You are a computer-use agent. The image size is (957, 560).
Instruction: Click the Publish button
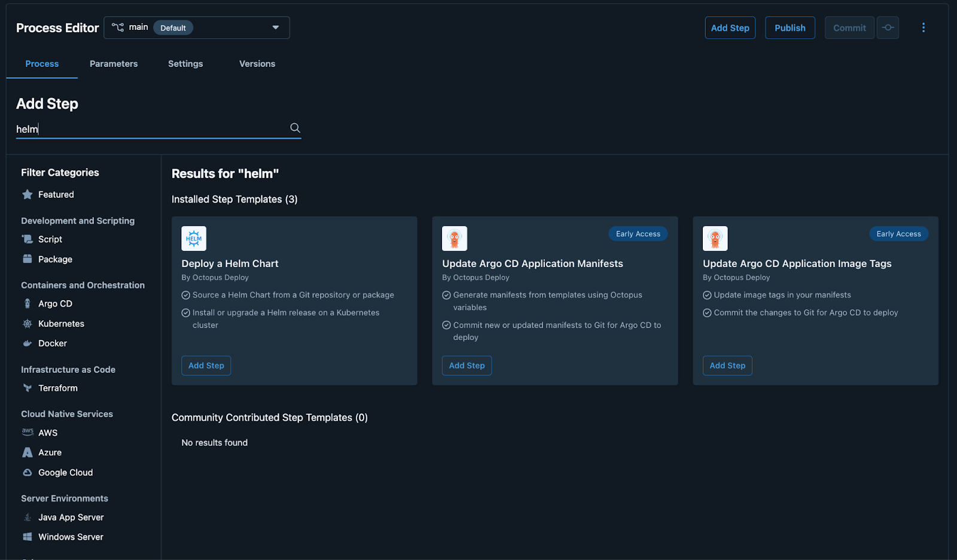[x=790, y=27]
